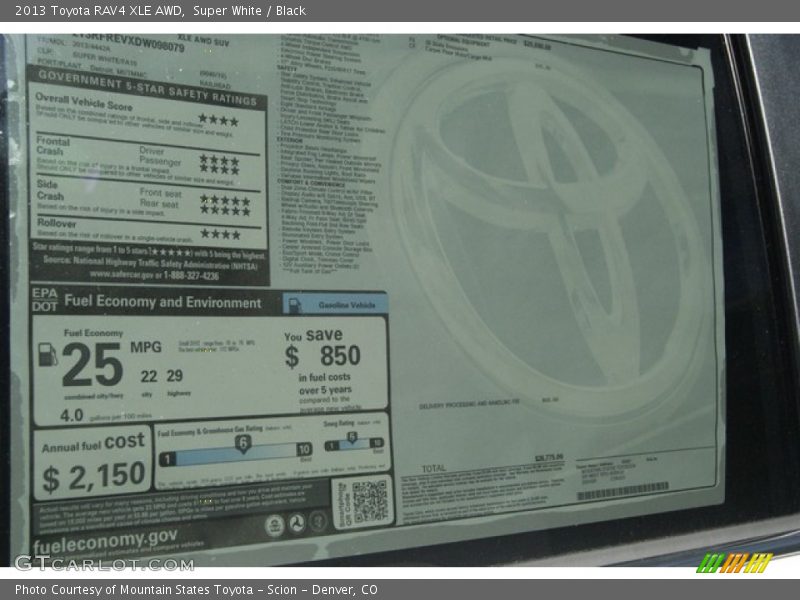Click the 'Frontal Crash' label
This screenshot has width=800, height=600.
(53, 146)
